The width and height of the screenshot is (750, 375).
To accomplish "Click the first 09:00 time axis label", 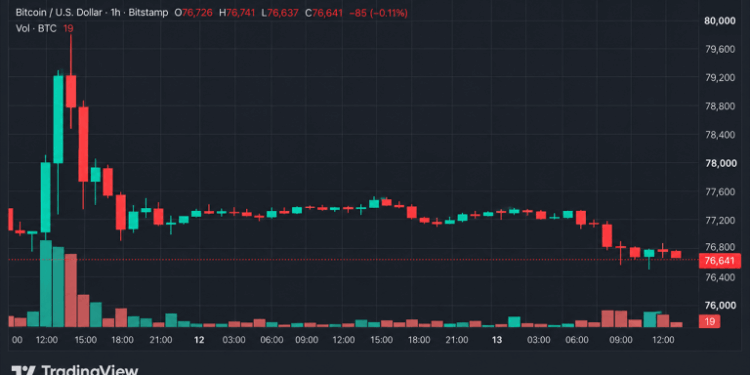I will [307, 340].
